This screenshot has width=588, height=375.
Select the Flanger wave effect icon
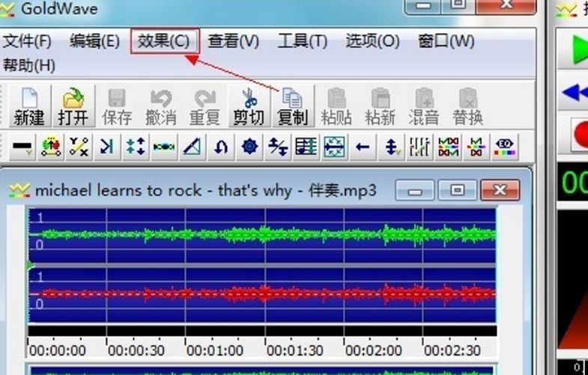coord(164,147)
